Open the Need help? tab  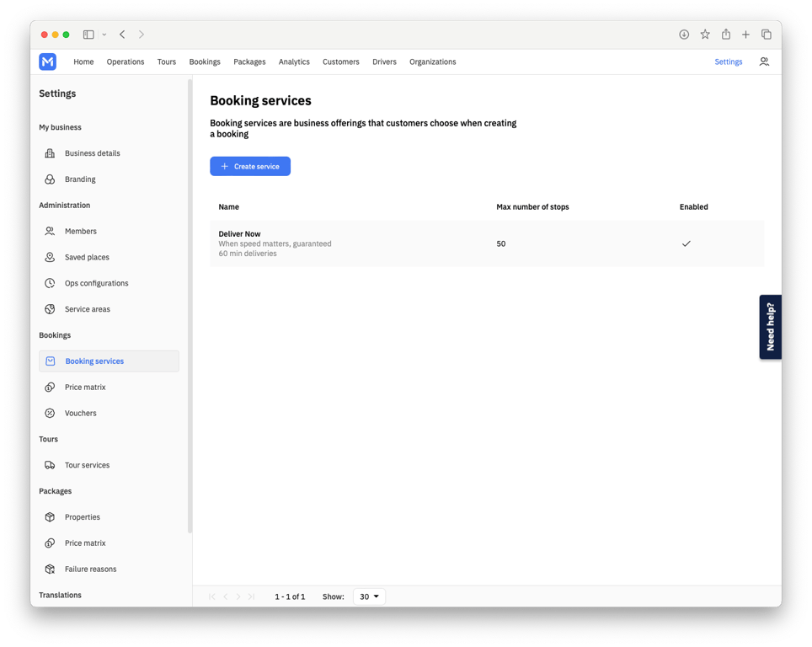(x=771, y=327)
